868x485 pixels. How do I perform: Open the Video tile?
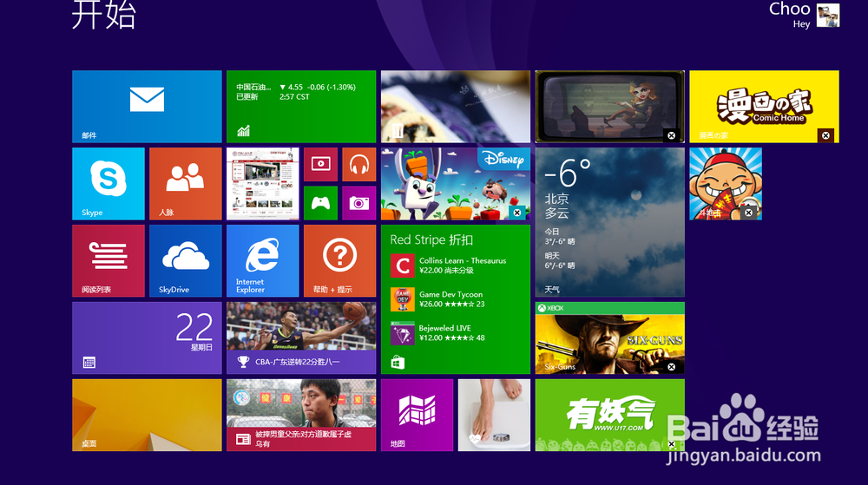[320, 164]
